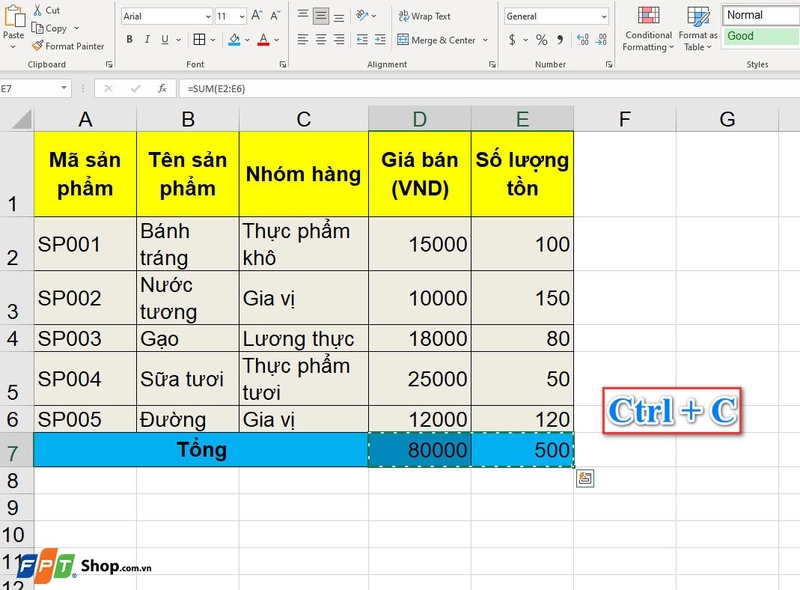Apply Comma Style format

[x=560, y=39]
